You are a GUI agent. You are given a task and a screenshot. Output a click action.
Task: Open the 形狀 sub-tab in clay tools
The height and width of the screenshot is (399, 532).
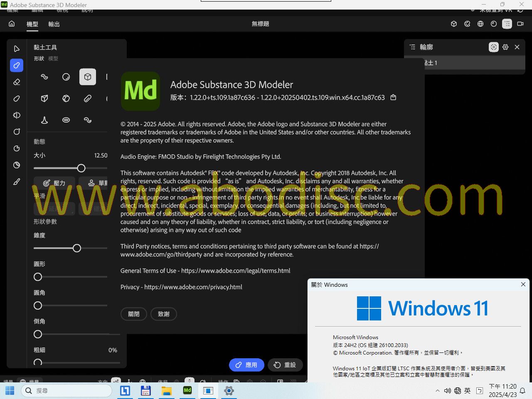[x=39, y=59]
